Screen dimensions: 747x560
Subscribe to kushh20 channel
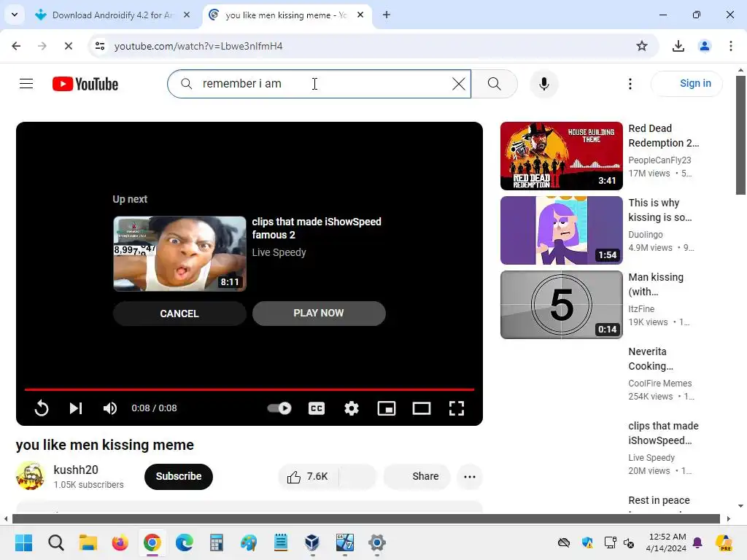179,476
